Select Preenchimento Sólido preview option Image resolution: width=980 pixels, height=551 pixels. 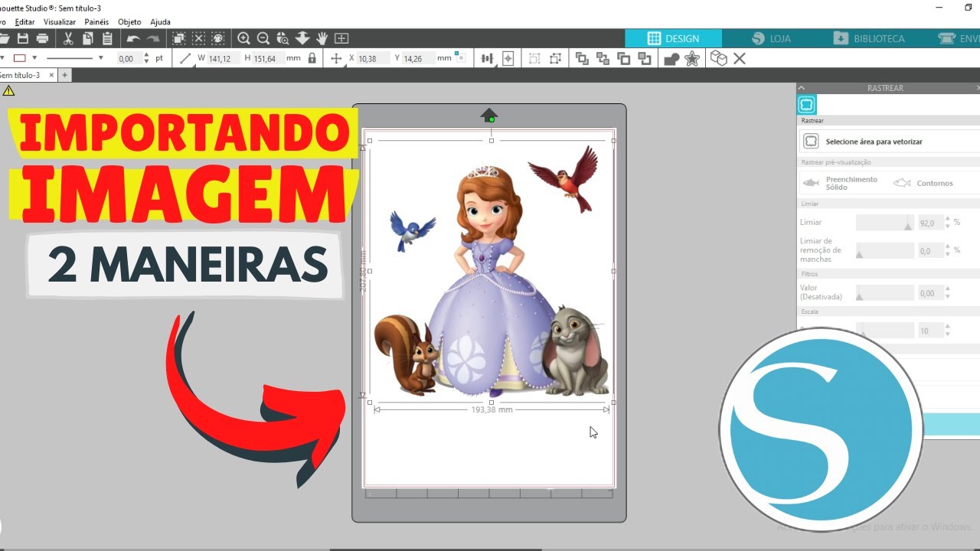tap(840, 183)
